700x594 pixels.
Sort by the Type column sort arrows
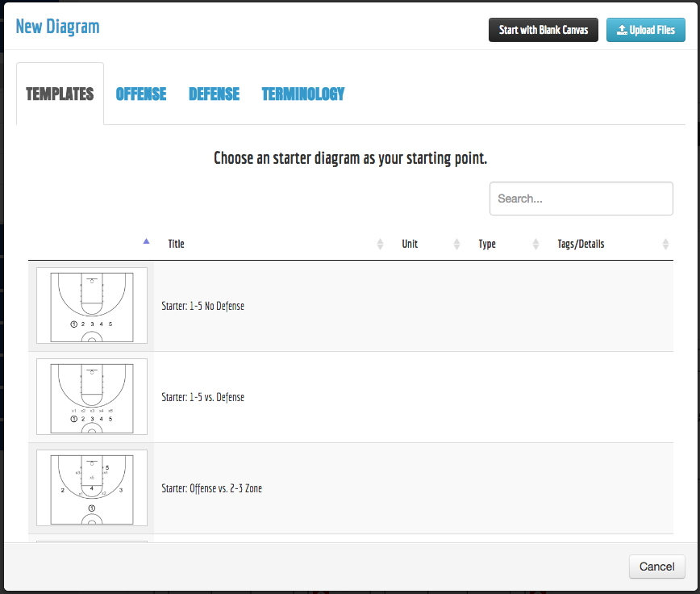coord(534,244)
